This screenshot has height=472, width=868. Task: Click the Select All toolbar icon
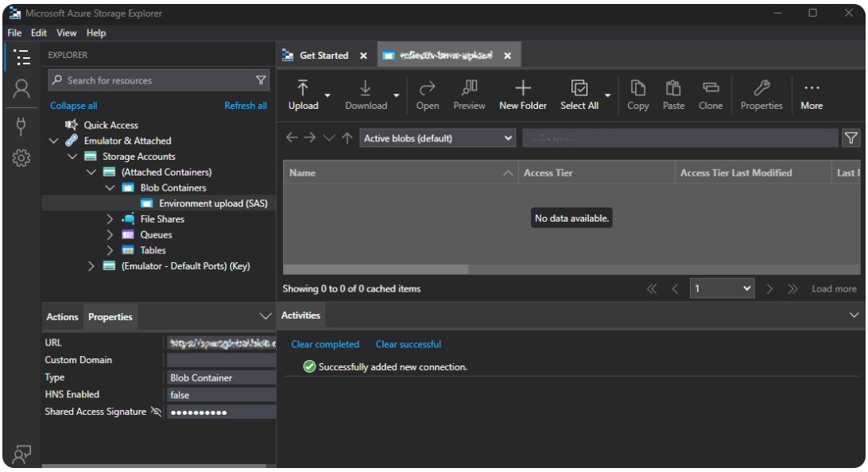(x=579, y=88)
